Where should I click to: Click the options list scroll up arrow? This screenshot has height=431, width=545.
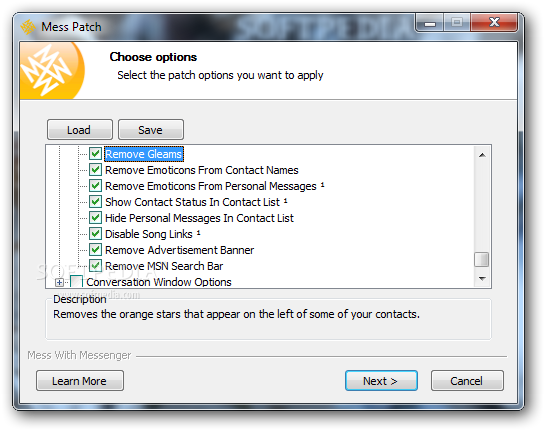[482, 155]
